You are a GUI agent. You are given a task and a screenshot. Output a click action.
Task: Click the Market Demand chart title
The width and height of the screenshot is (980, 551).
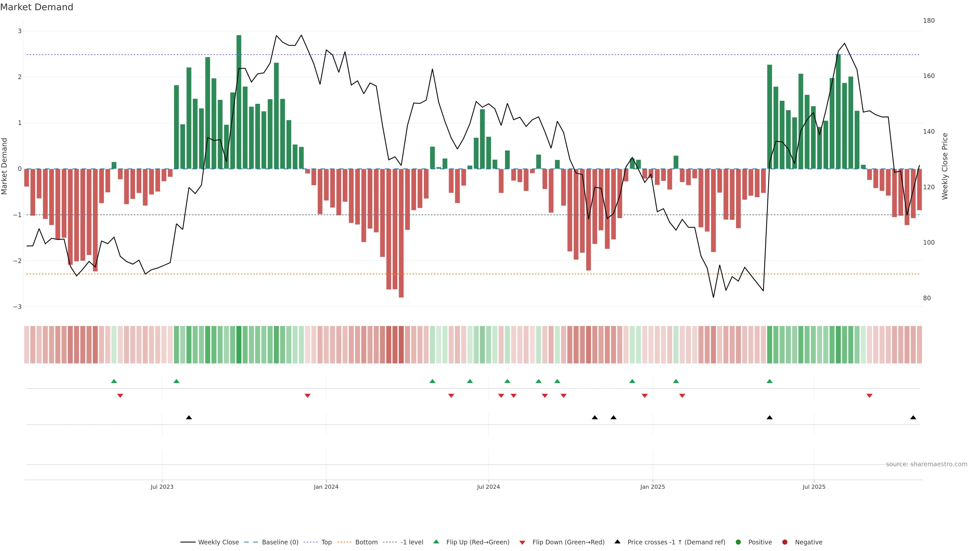pyautogui.click(x=36, y=7)
